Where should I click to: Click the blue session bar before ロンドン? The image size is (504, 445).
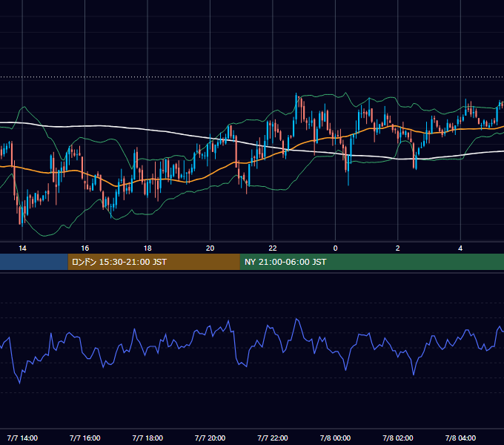click(x=34, y=262)
